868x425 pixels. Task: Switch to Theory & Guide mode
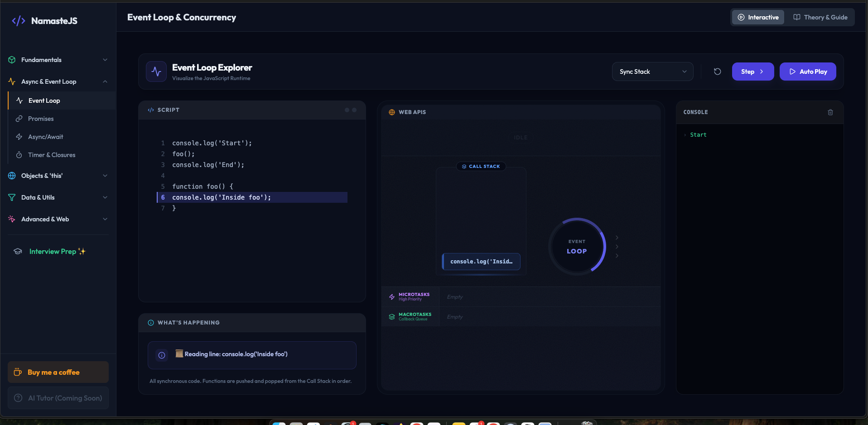[x=820, y=17]
